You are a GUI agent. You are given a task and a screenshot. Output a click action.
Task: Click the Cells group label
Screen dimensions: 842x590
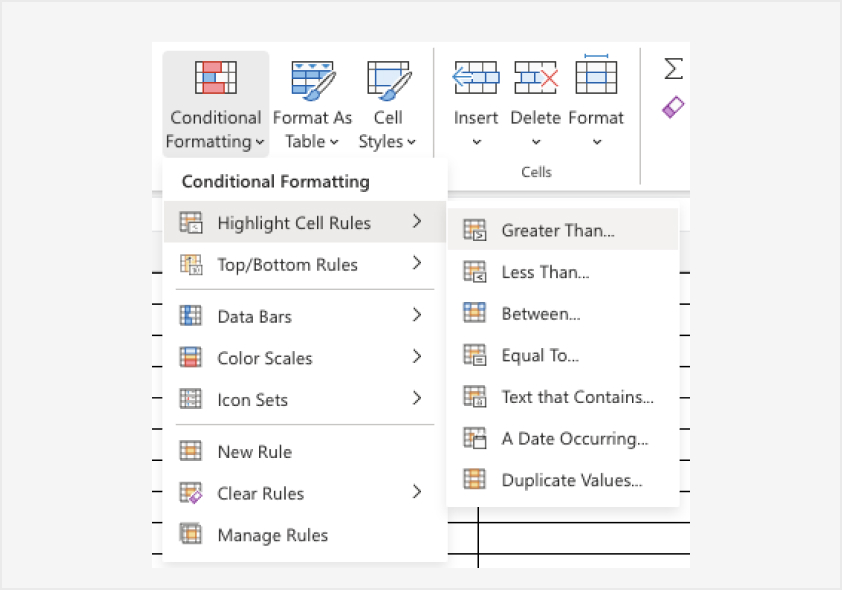pos(536,172)
